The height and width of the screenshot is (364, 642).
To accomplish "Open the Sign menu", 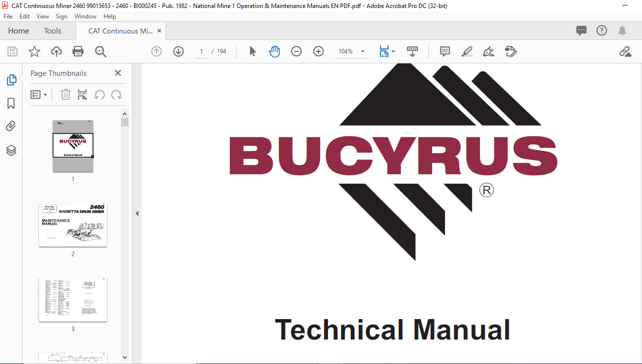I will click(x=61, y=16).
